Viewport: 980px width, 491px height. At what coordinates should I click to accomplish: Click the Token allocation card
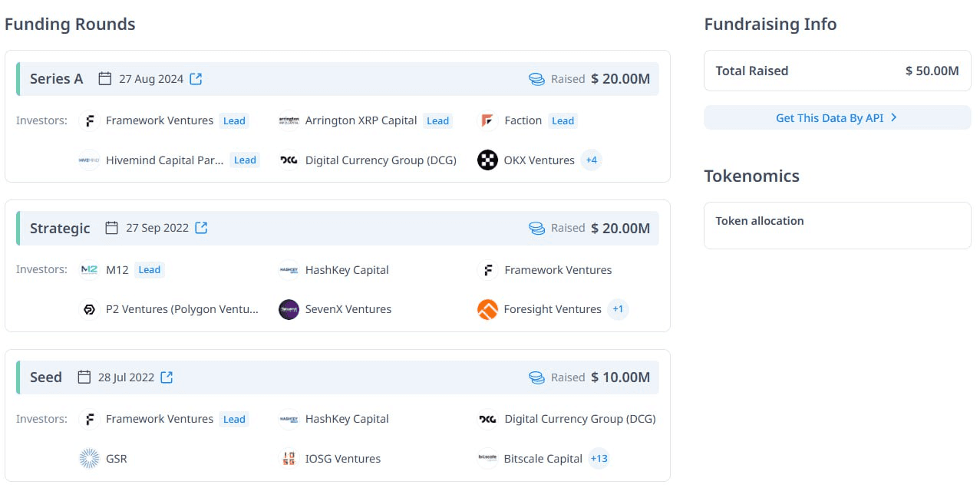click(837, 226)
